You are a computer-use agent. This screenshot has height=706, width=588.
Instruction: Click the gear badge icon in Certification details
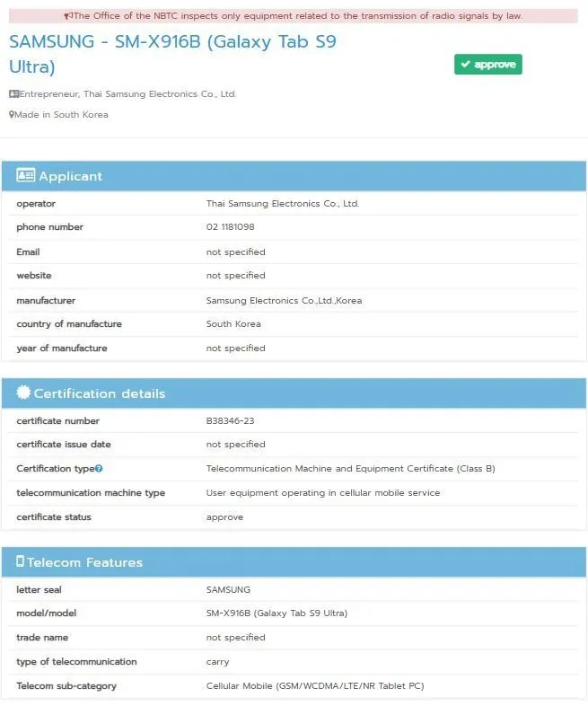23,393
